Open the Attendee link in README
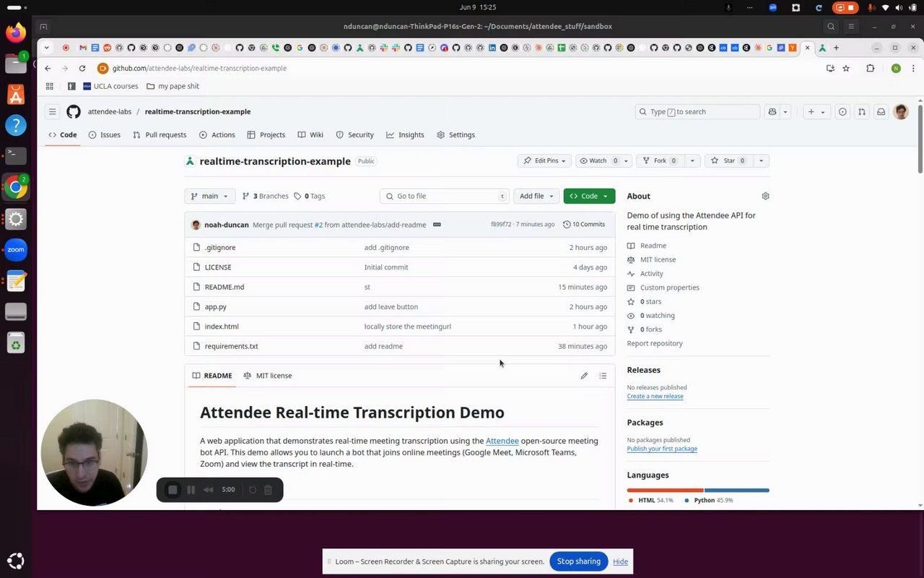 502,441
